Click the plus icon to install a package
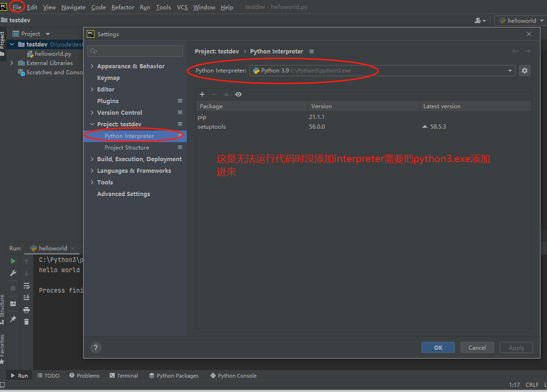 (x=202, y=94)
